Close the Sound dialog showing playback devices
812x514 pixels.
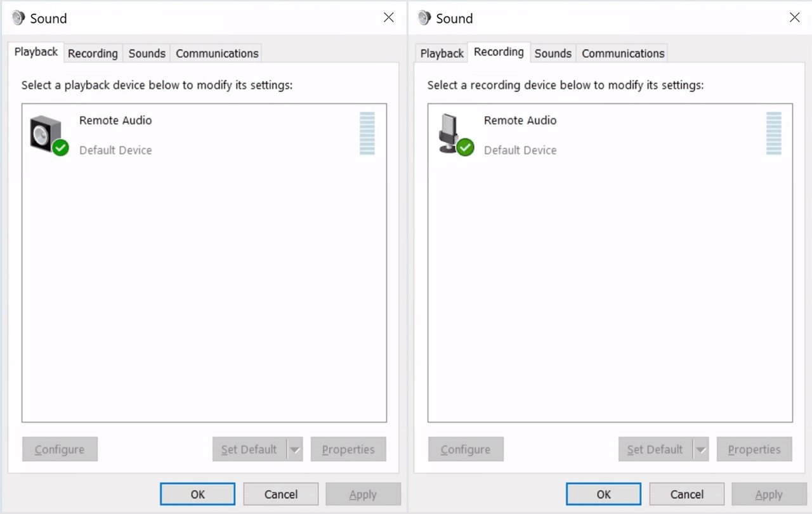coord(389,18)
